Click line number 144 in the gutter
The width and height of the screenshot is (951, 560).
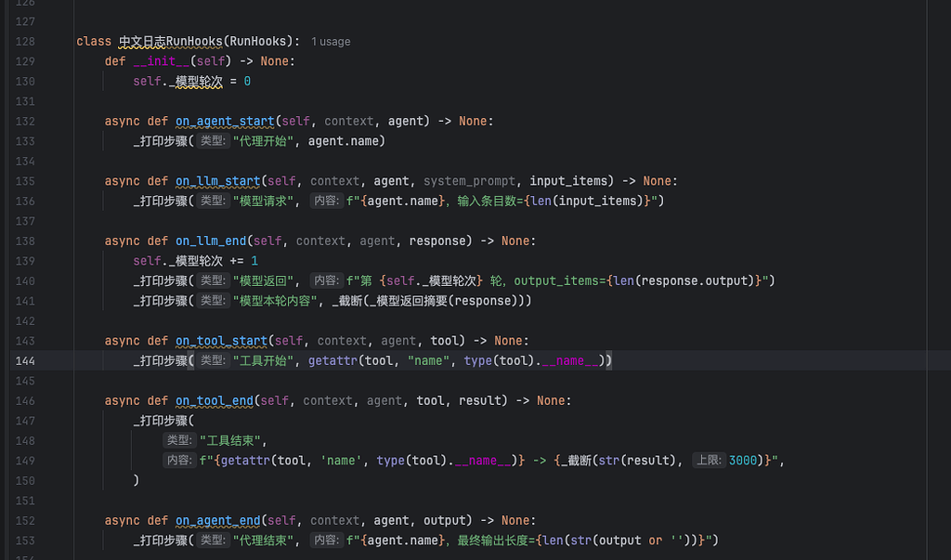[x=25, y=361]
